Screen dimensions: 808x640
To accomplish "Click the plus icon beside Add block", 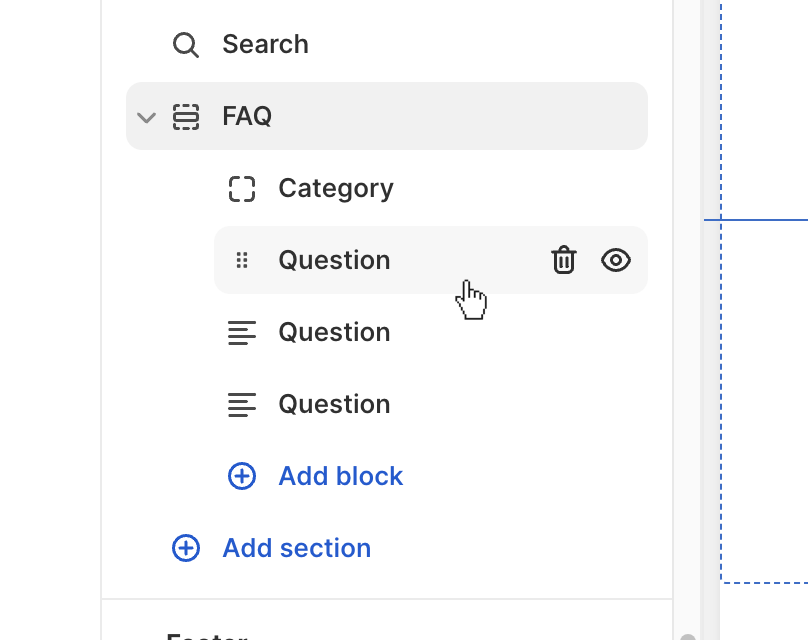I will tap(242, 476).
